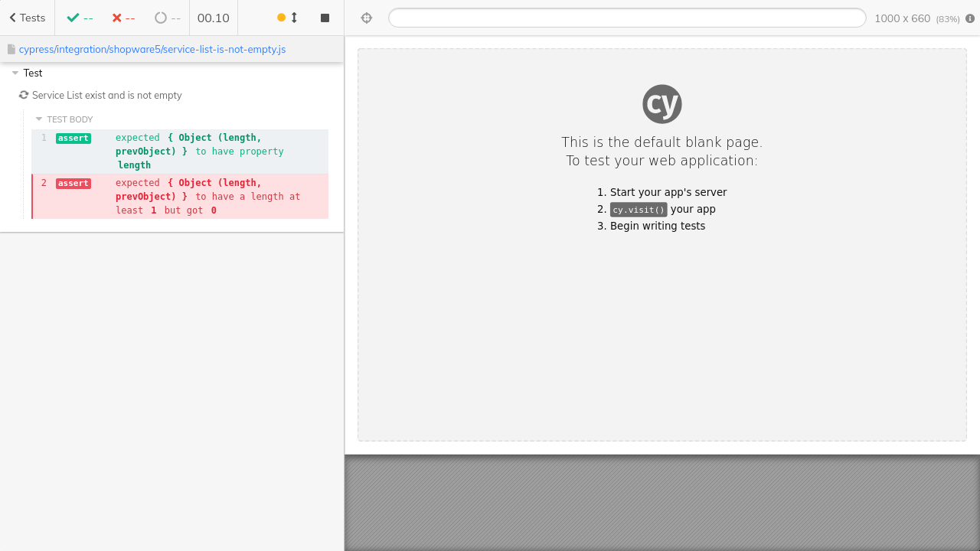Click the Tests back chevron

point(13,18)
